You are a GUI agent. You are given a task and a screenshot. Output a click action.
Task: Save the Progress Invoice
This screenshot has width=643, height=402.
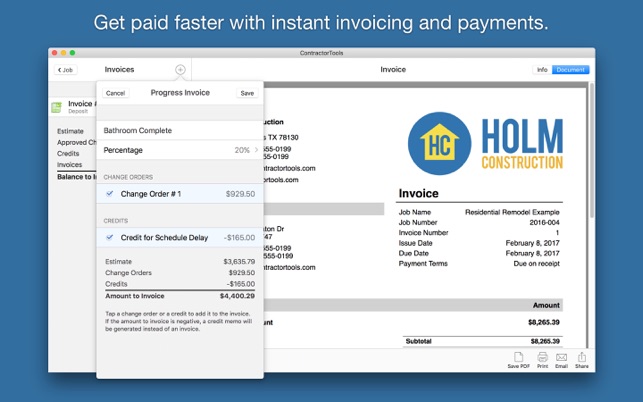click(247, 93)
